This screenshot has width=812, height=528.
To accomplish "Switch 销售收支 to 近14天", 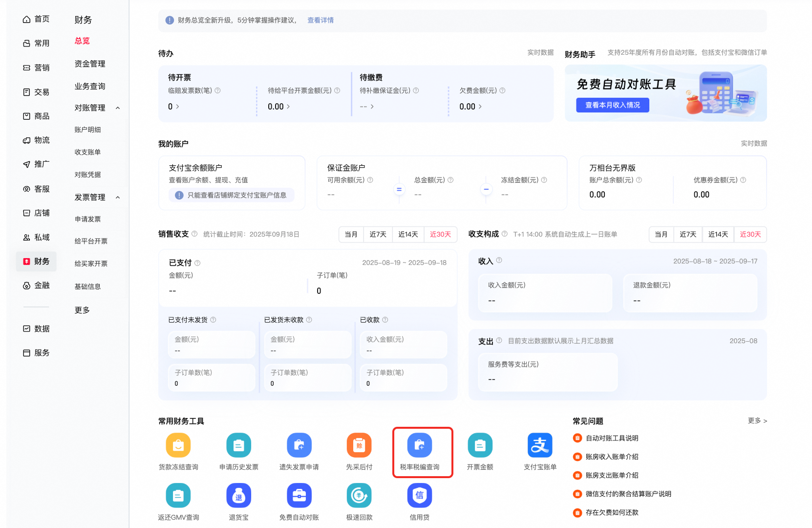I will [408, 235].
